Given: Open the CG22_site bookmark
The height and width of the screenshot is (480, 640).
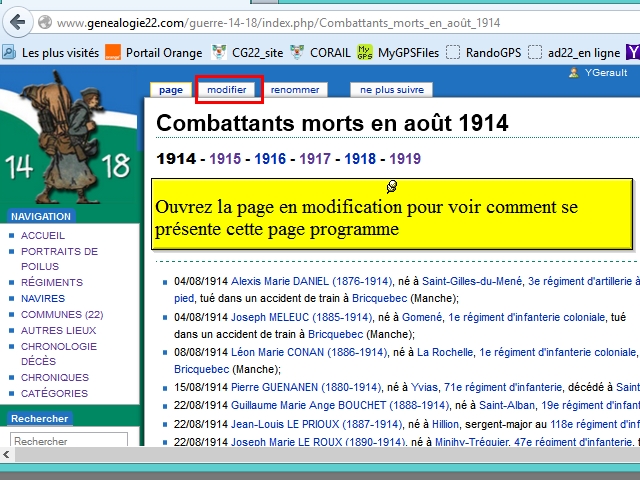Looking at the screenshot, I should point(247,53).
